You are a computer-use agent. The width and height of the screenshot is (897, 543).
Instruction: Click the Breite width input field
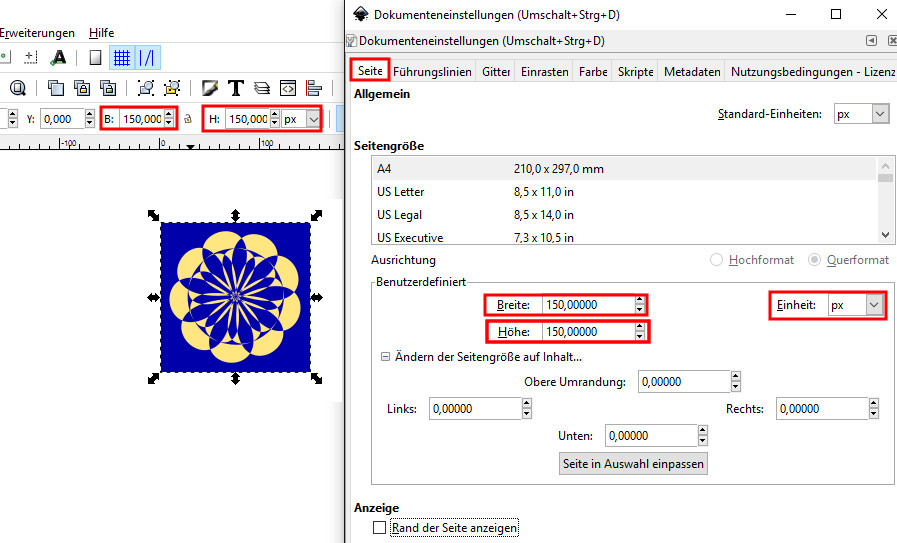588,305
